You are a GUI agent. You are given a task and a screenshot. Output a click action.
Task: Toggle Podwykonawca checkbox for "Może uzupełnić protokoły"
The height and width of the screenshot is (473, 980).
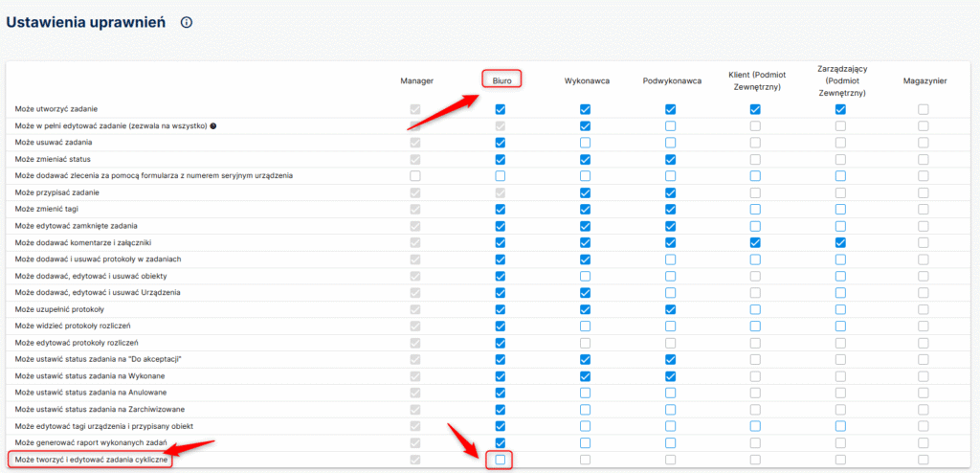[670, 309]
